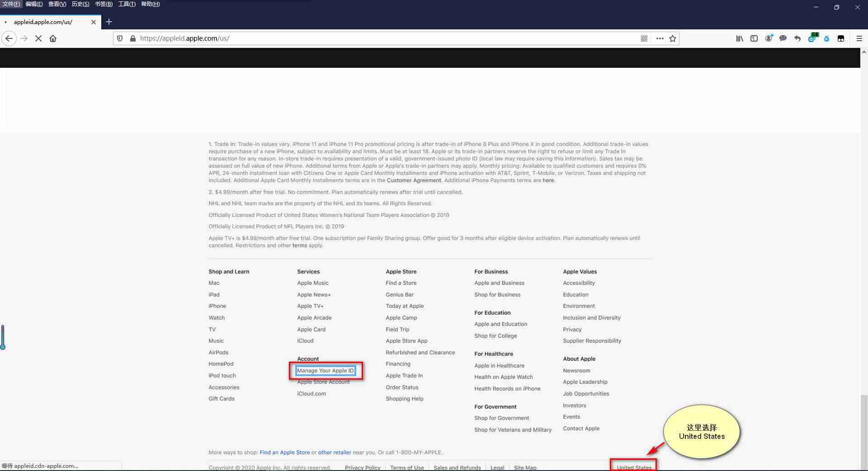Open the Apple Store Account link
The width and height of the screenshot is (868, 471).
323,382
